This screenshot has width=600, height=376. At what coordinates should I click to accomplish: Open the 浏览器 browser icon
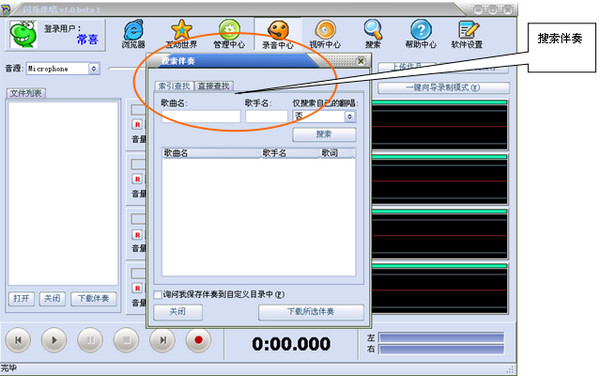(133, 34)
